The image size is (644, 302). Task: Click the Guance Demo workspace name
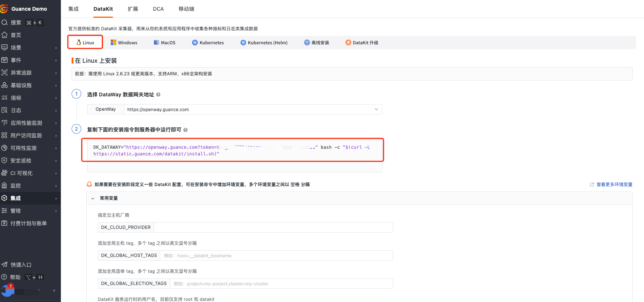tap(29, 9)
